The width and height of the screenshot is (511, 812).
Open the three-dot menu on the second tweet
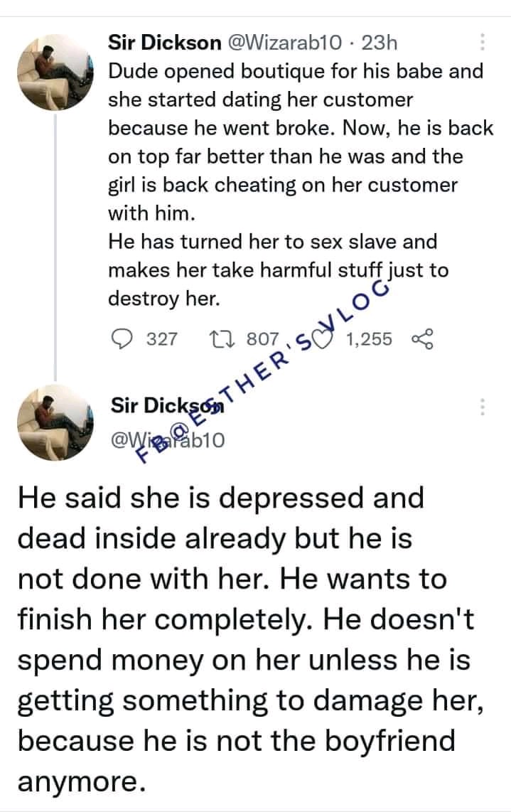tap(482, 407)
